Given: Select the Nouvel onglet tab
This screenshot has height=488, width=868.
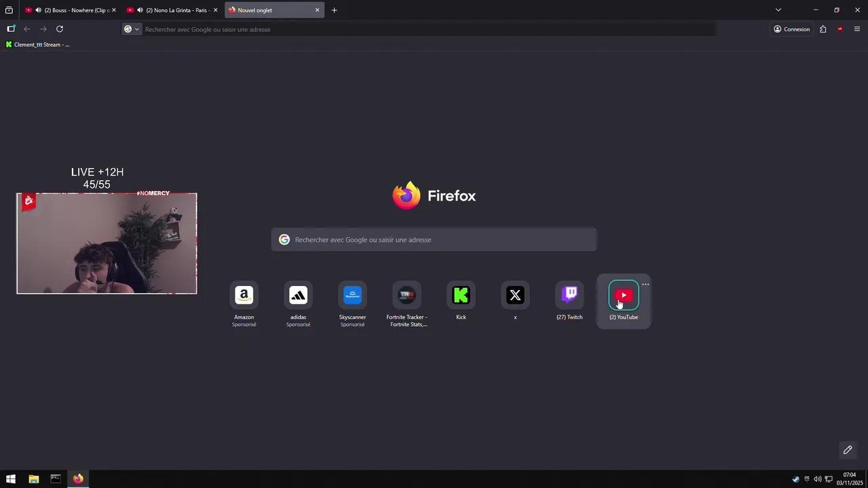Looking at the screenshot, I should point(274,10).
